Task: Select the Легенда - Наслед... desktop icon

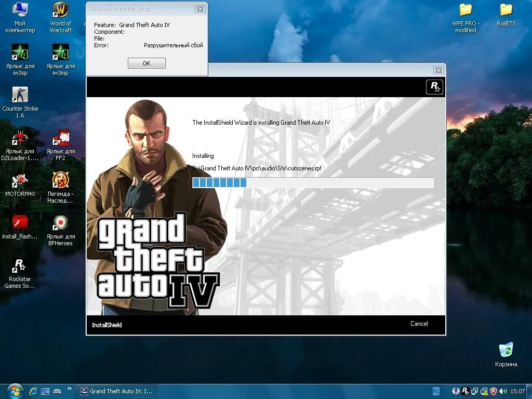Action: click(x=60, y=188)
